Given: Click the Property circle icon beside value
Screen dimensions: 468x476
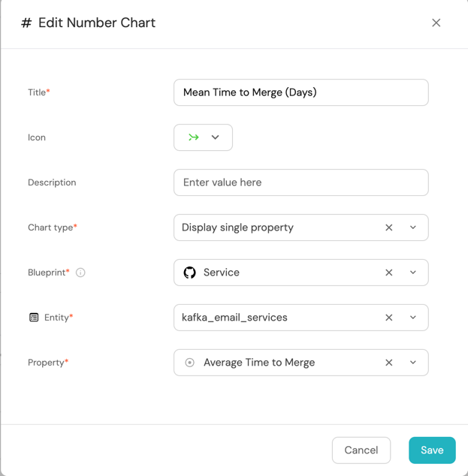Looking at the screenshot, I should (x=190, y=363).
